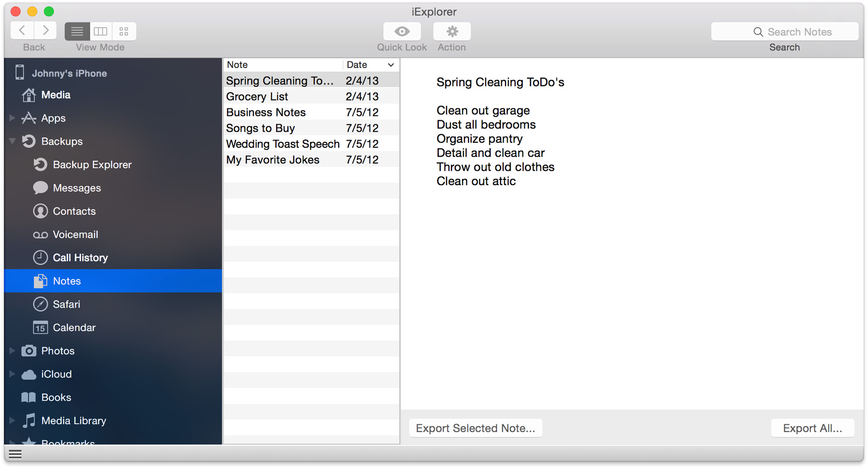
Task: Click Export Selected Note button
Action: pyautogui.click(x=475, y=428)
